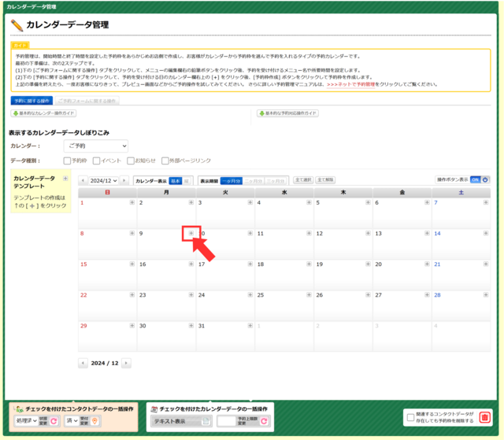Click the plus icon on December 29
504x440 pixels.
tap(132, 326)
